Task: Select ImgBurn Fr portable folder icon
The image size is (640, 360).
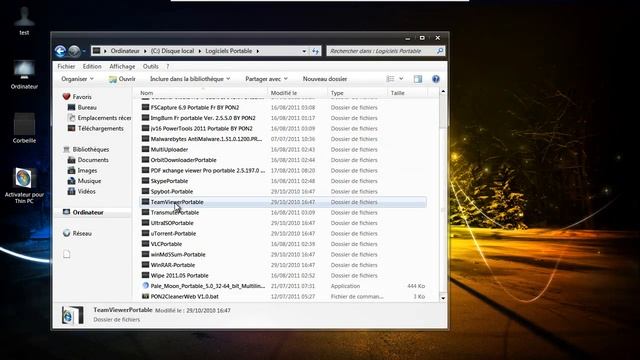Action: click(145, 118)
